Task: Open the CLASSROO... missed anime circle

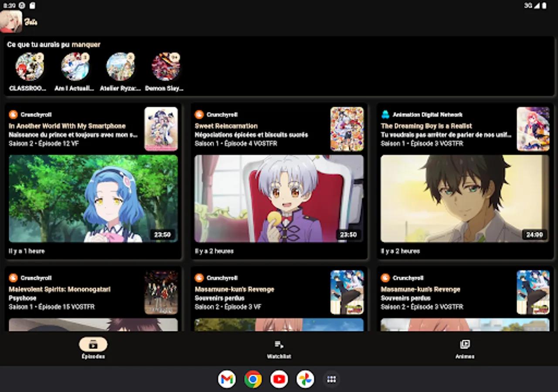Action: click(30, 67)
